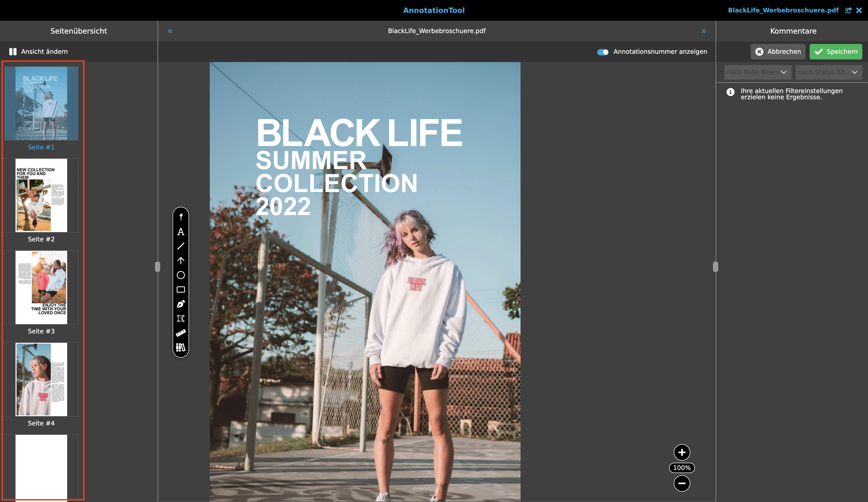Zoom in with the plus button
Viewport: 868px width, 502px height.
pos(682,452)
